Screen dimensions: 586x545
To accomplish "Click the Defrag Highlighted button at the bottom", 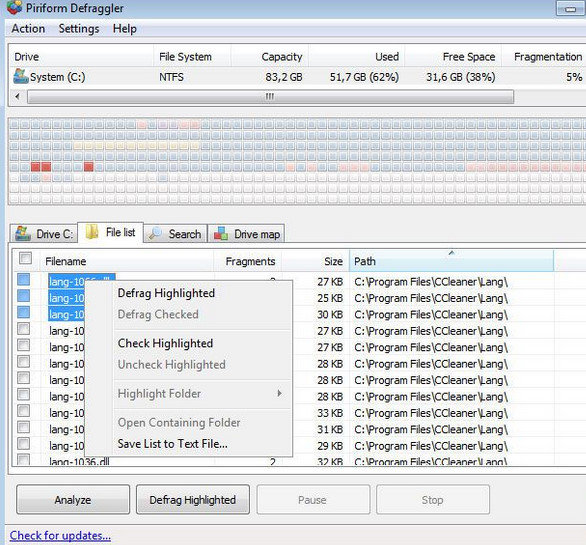I will (192, 500).
